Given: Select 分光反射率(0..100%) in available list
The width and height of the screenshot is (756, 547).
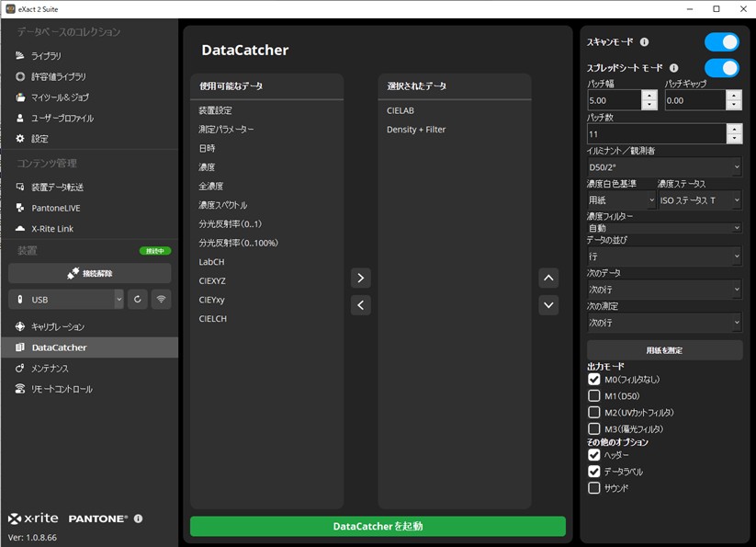Looking at the screenshot, I should coord(266,243).
